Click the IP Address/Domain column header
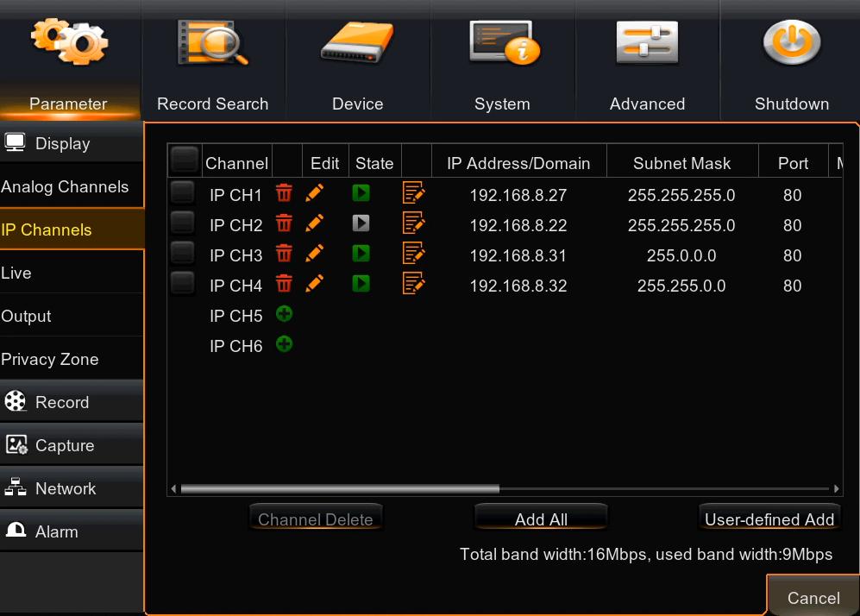860x616 pixels. tap(519, 163)
